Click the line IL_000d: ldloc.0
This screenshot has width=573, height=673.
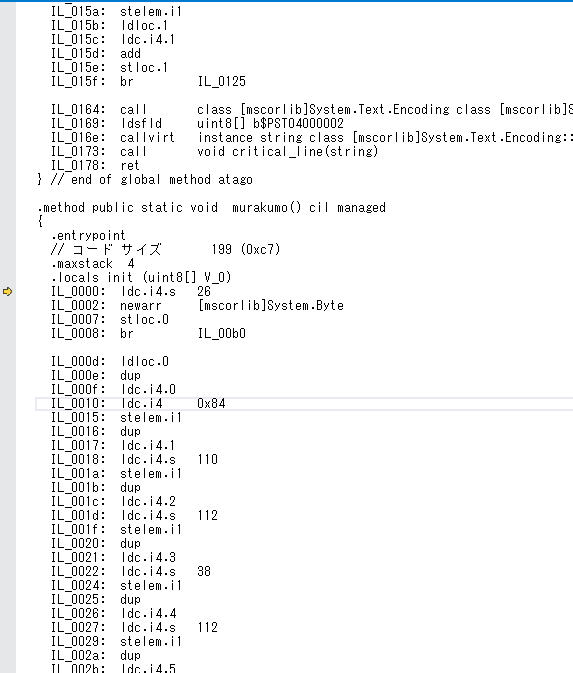point(110,361)
